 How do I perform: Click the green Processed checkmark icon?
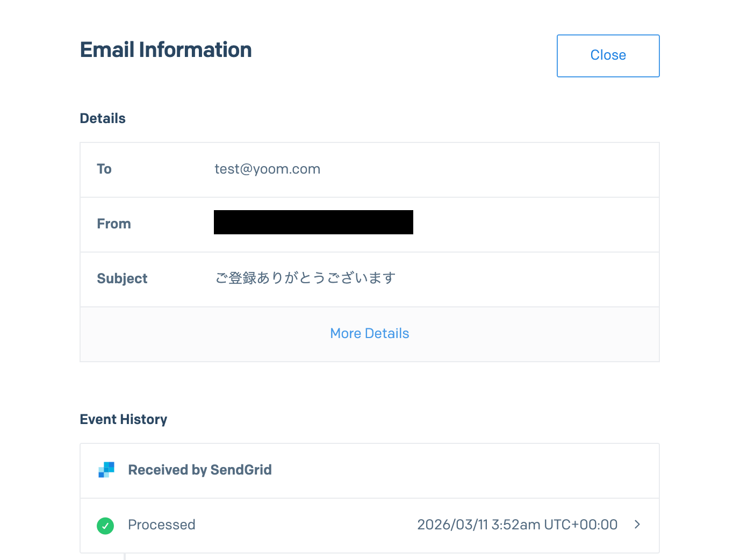coord(105,526)
